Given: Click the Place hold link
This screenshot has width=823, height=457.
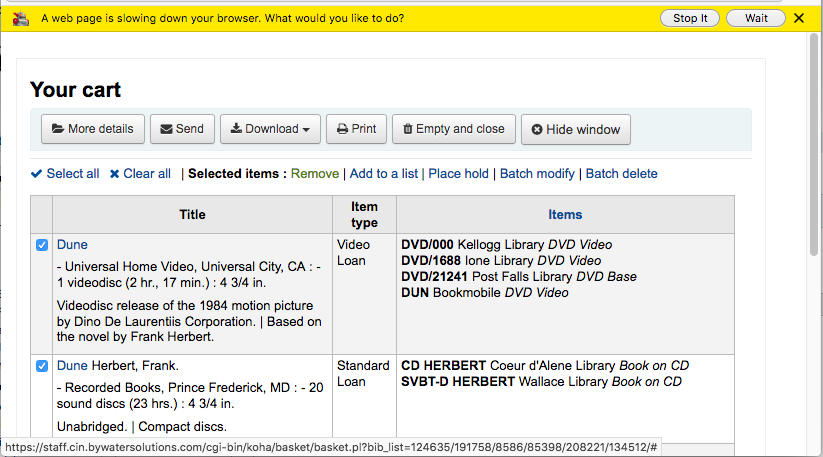Looking at the screenshot, I should coord(458,174).
